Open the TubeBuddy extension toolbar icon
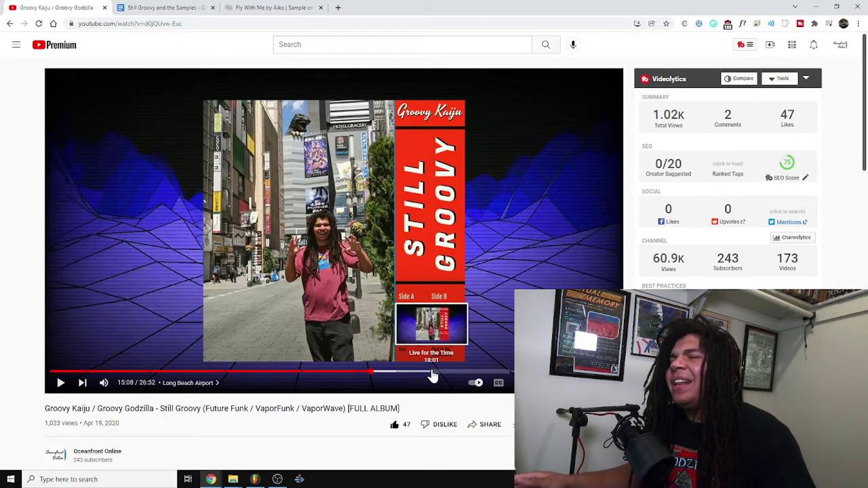This screenshot has width=868, height=488. [x=800, y=24]
